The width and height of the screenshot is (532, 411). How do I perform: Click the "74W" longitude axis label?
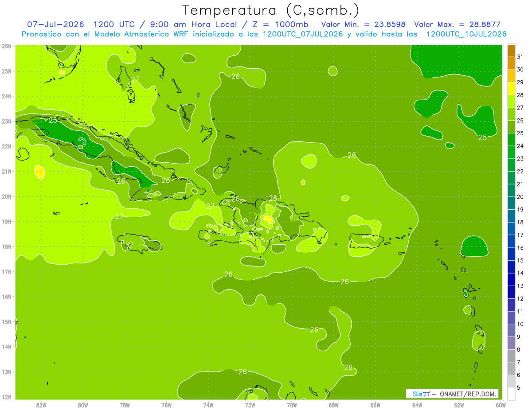(x=208, y=405)
